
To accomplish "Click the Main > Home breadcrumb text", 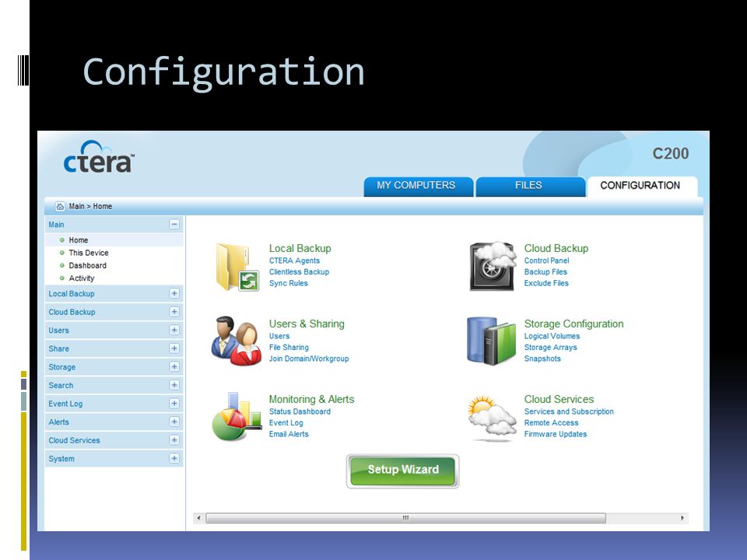I will 90,206.
